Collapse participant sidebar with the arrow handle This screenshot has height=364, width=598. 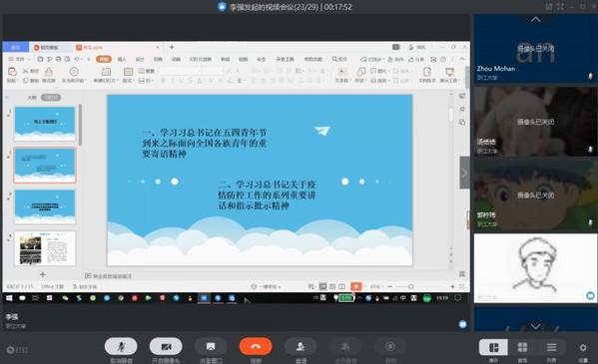click(x=464, y=173)
